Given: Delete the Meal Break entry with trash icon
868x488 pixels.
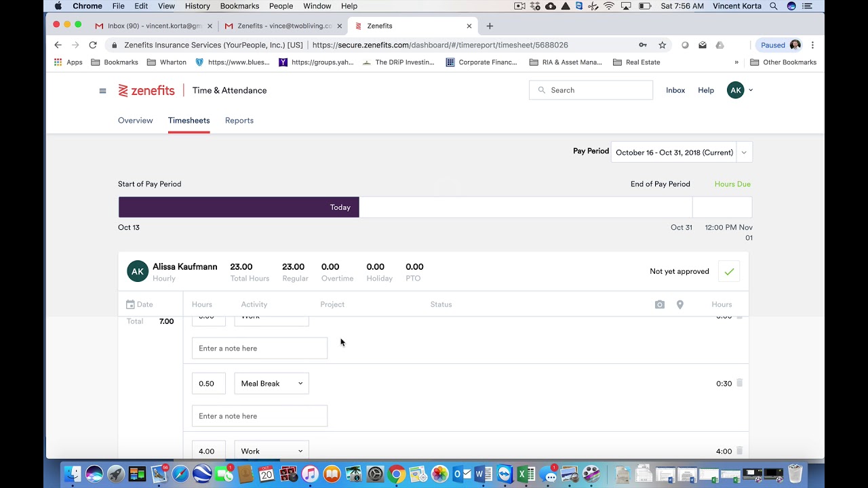Looking at the screenshot, I should (x=740, y=383).
